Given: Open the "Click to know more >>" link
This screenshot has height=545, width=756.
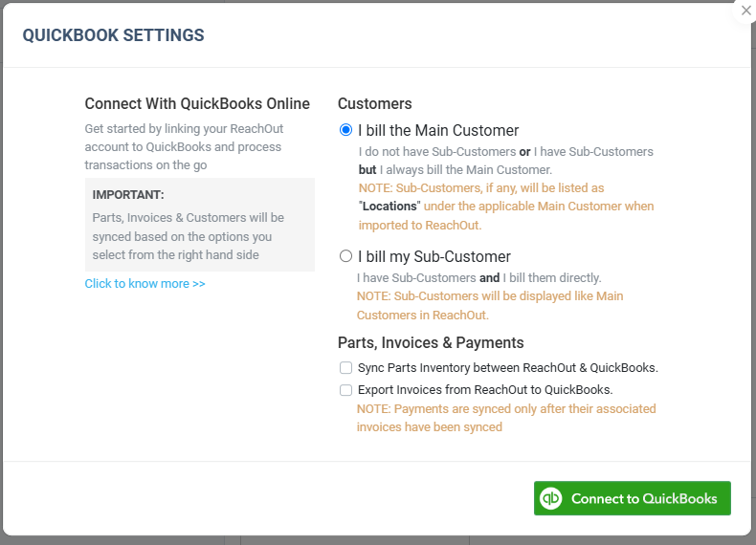Looking at the screenshot, I should tap(145, 283).
